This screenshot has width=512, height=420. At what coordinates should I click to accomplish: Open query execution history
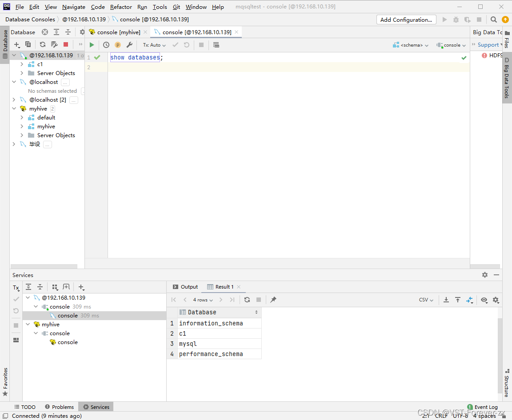[x=106, y=44]
